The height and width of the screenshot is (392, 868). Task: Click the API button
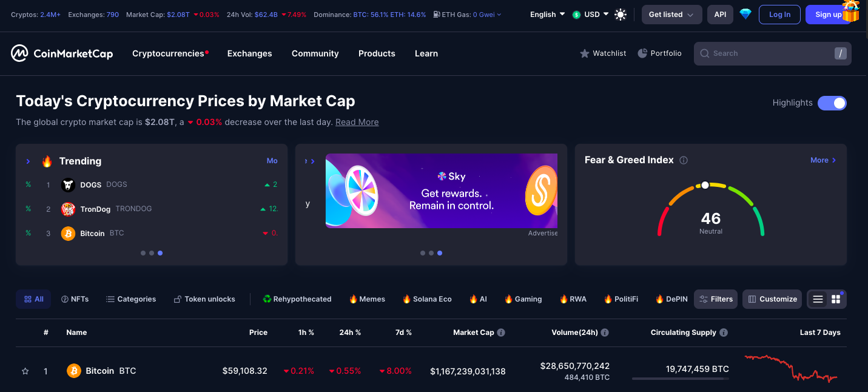(720, 15)
